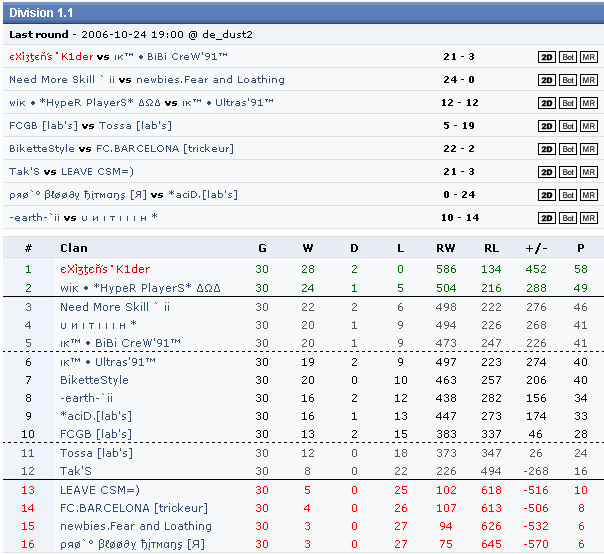This screenshot has height=554, width=604.
Task: Click 2D icon for the 21 - 3 K1der match
Action: (547, 57)
